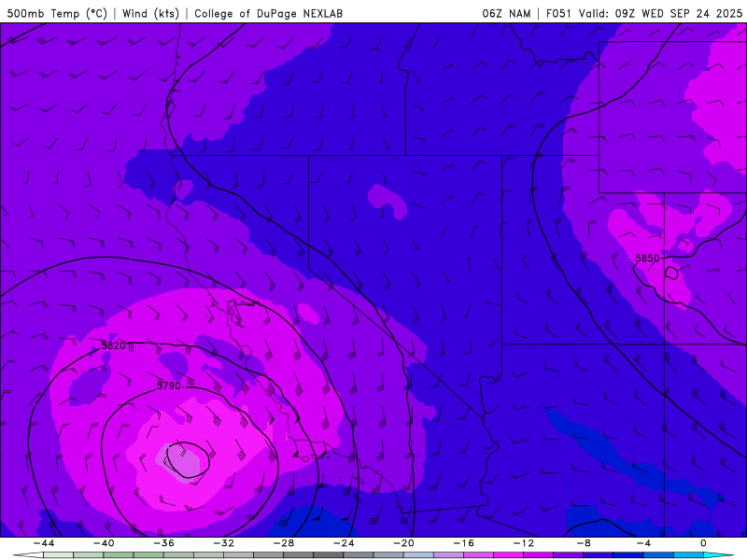Click the -40 value on the color scale
The image size is (747, 560).
point(104,543)
